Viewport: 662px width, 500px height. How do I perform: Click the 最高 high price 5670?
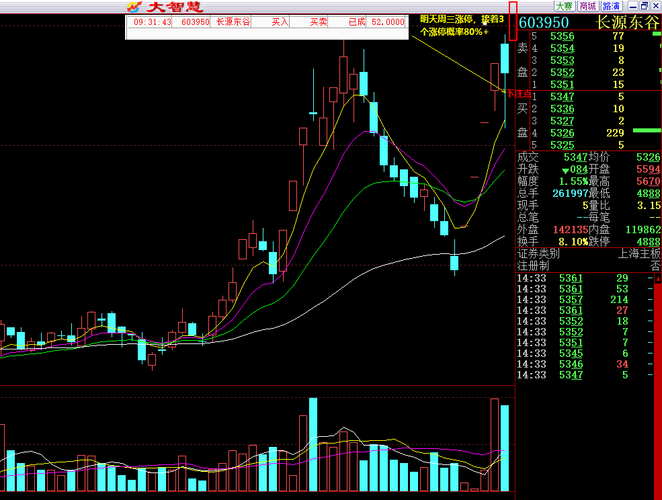point(648,182)
